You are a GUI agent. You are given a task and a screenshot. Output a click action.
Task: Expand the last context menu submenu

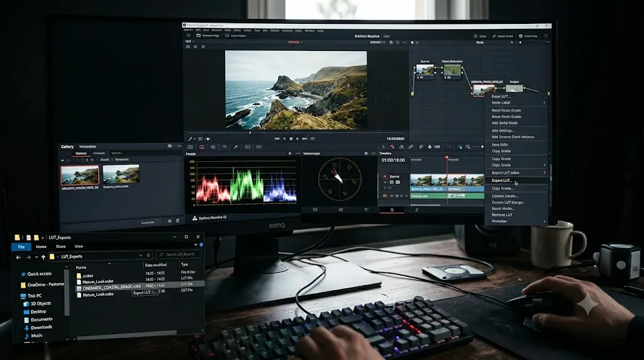pos(545,222)
